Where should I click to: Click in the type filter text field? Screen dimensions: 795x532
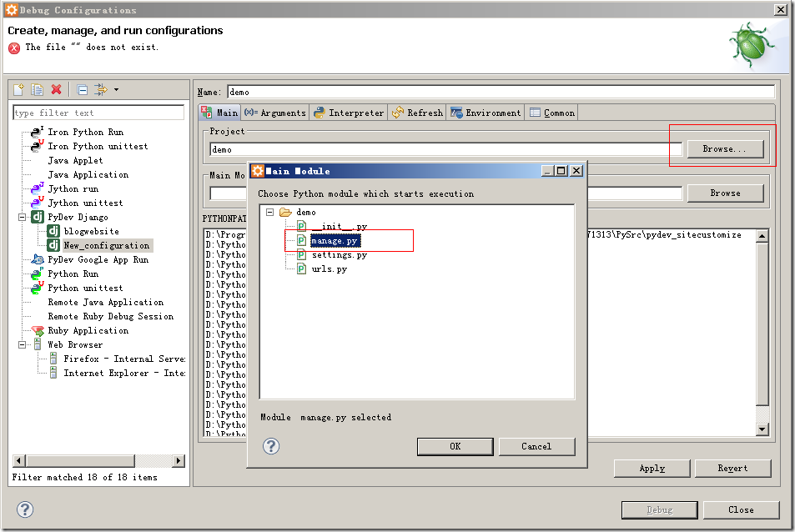pos(98,113)
